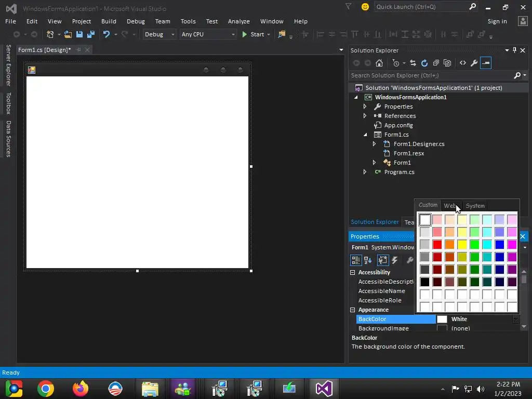This screenshot has width=532, height=399.
Task: Click the Show All Files icon
Action: pos(447,63)
